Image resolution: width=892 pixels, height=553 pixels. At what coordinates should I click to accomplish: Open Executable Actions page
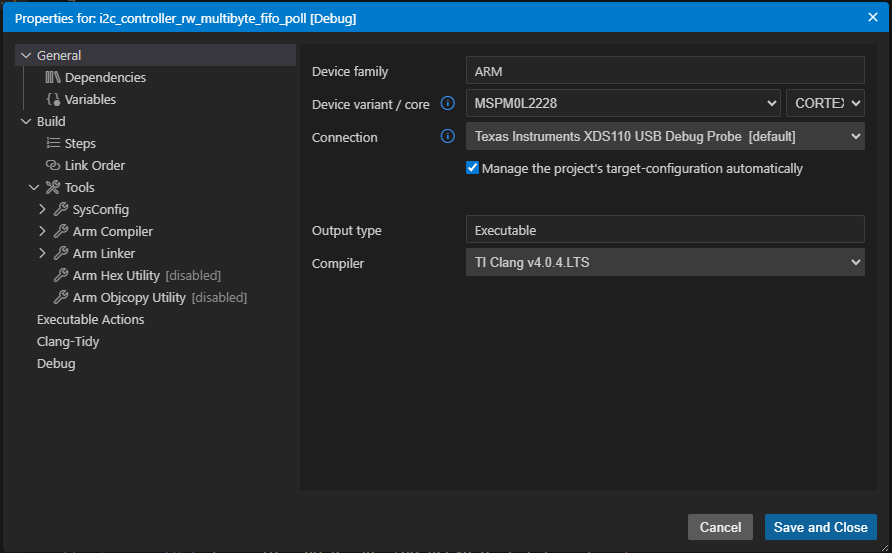(90, 319)
